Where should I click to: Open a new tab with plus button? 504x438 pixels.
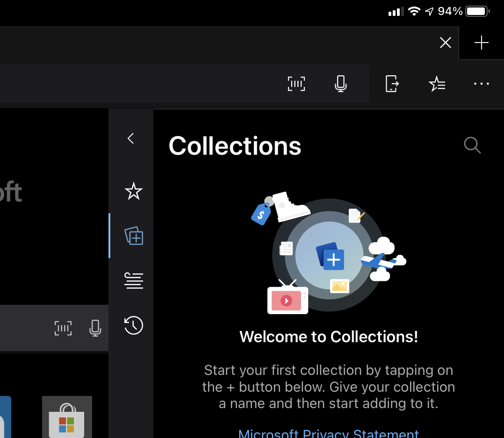click(x=481, y=43)
